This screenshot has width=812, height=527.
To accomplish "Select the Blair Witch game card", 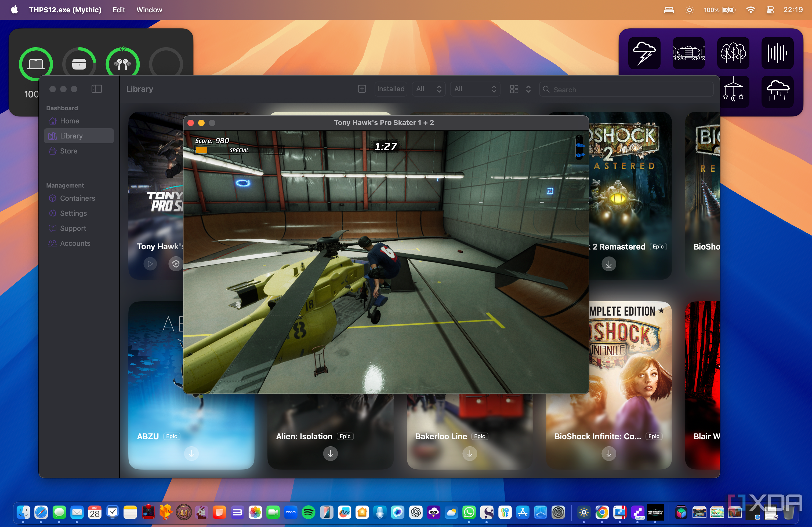I will [x=702, y=385].
